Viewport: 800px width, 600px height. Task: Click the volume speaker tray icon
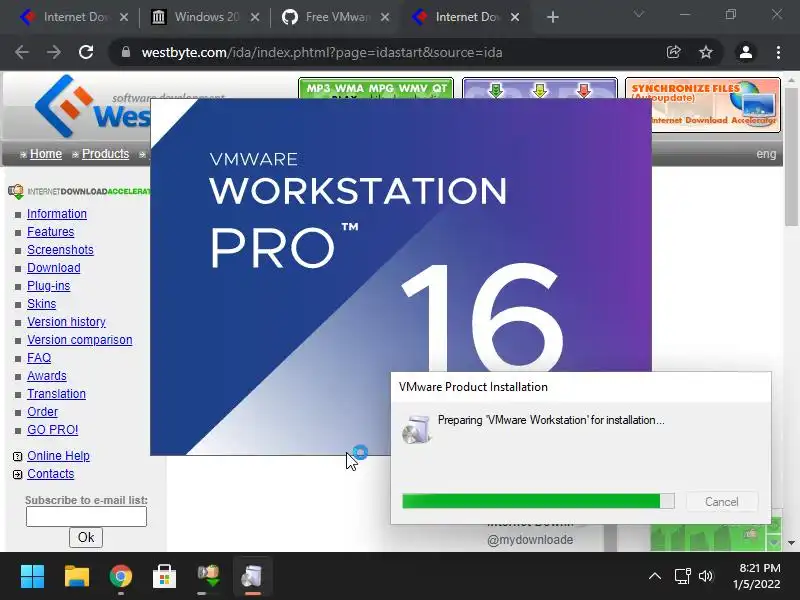tap(706, 577)
